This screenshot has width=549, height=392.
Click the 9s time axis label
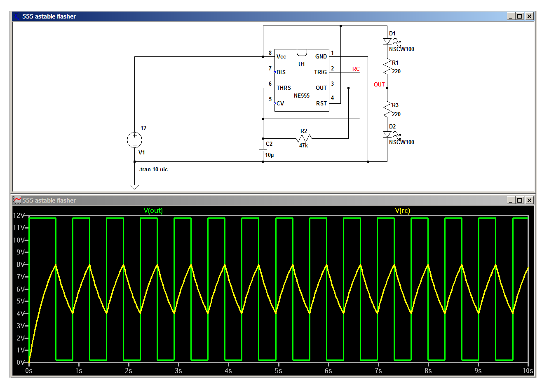click(478, 371)
